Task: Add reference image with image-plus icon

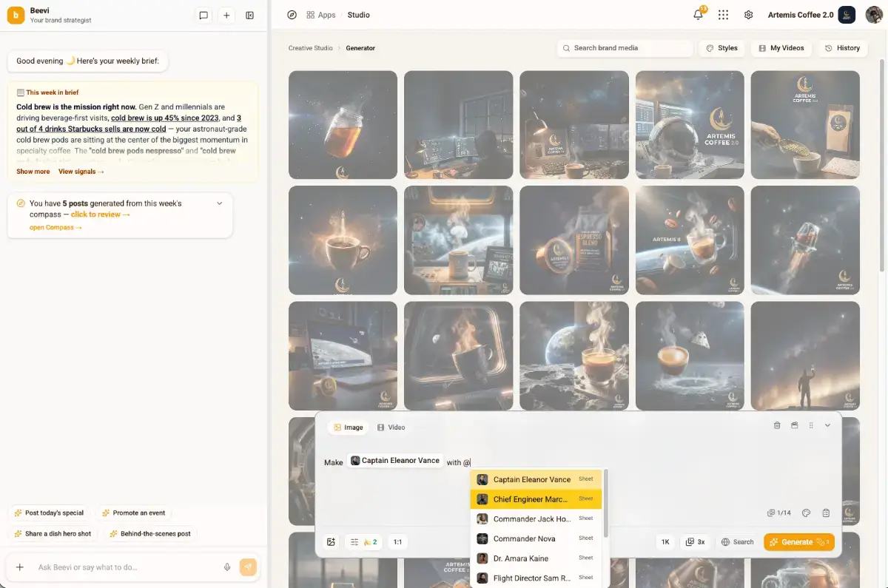Action: pos(331,542)
